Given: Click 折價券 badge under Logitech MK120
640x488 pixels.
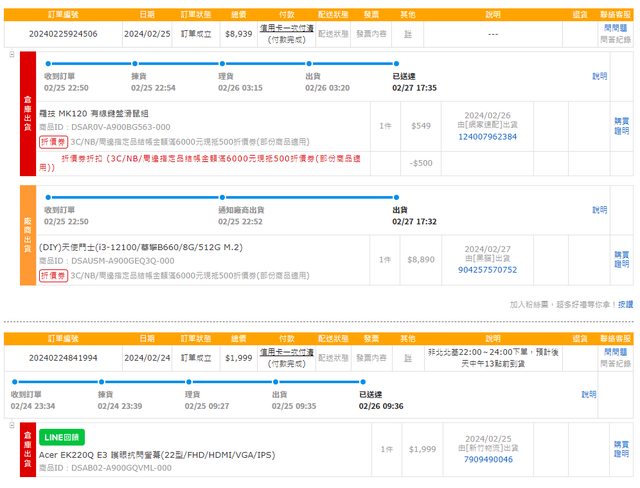Looking at the screenshot, I should tap(54, 142).
